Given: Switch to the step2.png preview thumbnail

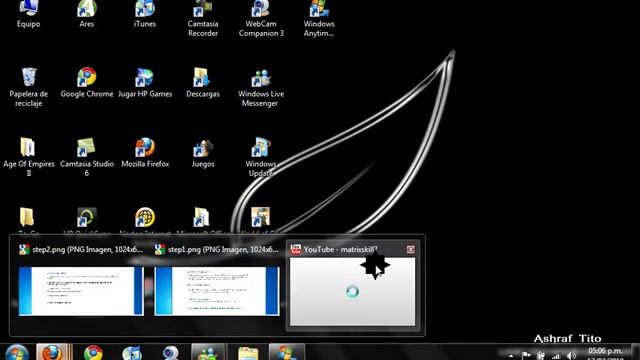Looking at the screenshot, I should pyautogui.click(x=81, y=291).
